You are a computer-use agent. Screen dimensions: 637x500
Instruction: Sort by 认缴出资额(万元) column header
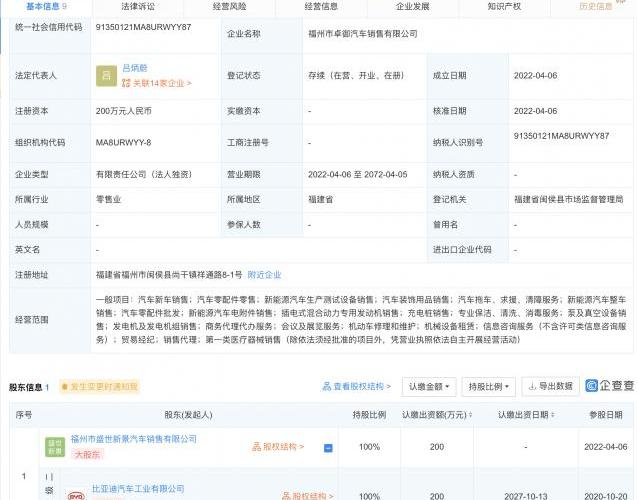point(437,415)
